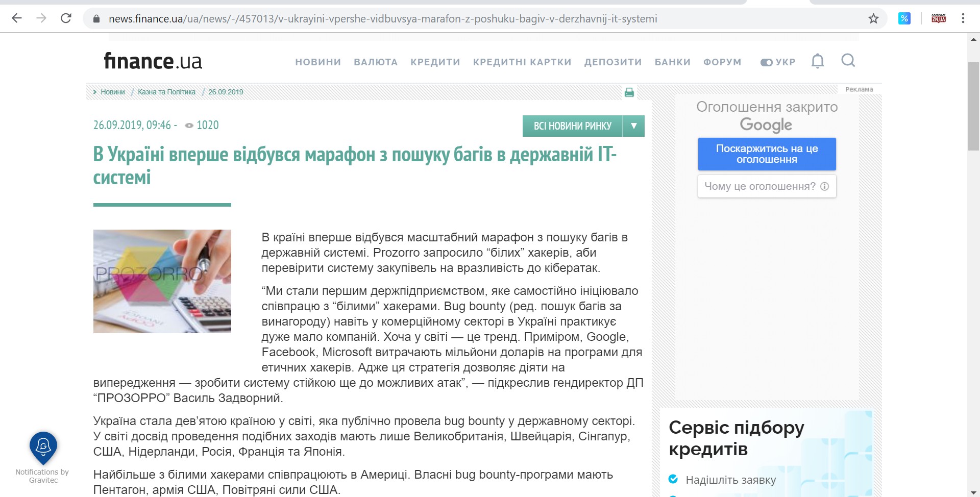Image resolution: width=980 pixels, height=497 pixels.
Task: Open the Казна та Політика breadcrumb link
Action: [x=166, y=92]
